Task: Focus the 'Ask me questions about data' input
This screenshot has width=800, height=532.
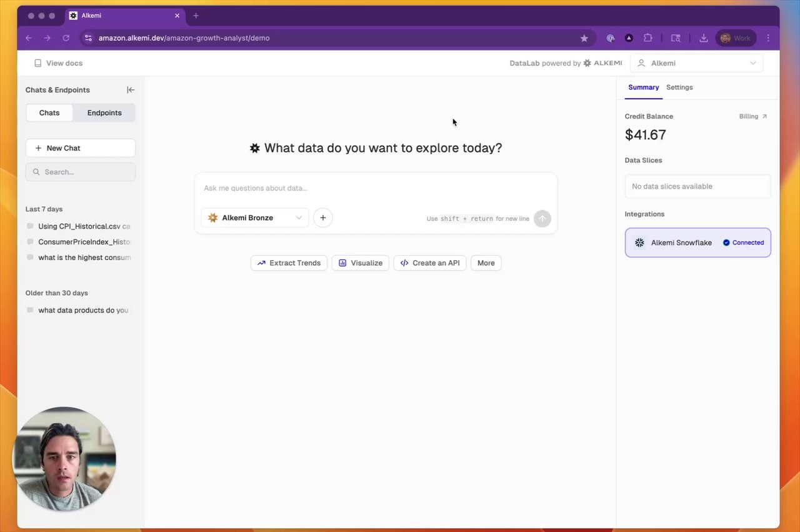Action: pos(375,188)
